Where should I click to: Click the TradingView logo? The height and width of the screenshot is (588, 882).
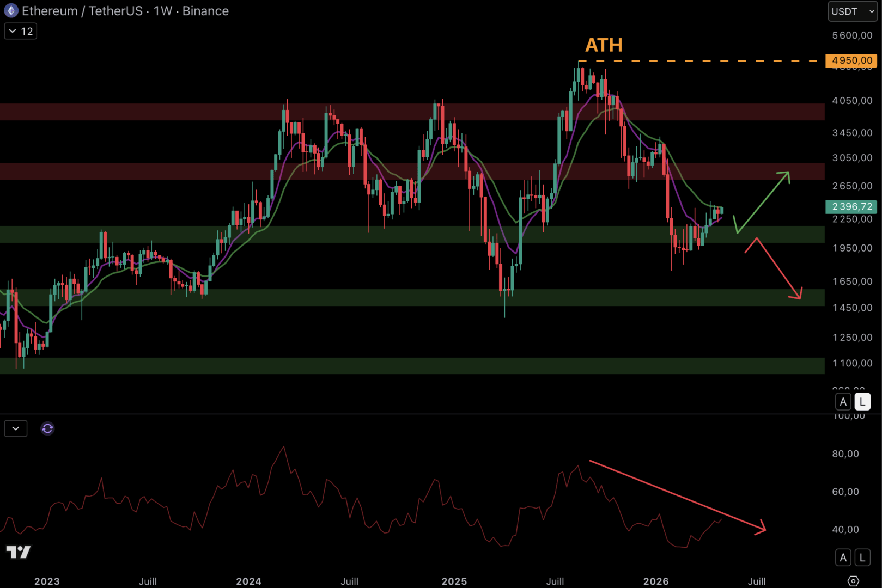(x=19, y=552)
